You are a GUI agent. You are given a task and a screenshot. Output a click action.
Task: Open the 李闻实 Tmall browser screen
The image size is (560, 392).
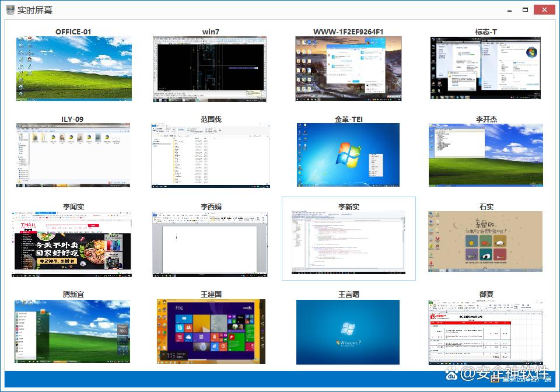(x=71, y=244)
